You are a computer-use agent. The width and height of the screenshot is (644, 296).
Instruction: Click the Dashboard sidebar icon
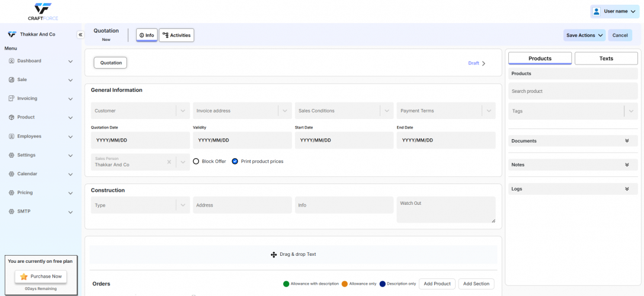coord(11,61)
